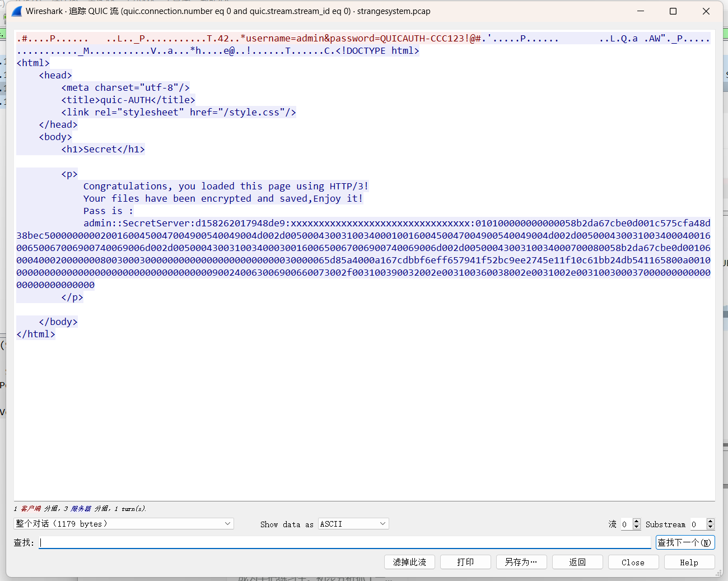Click the <meta charset="utf-8"/> line
728x581 pixels.
pos(125,87)
